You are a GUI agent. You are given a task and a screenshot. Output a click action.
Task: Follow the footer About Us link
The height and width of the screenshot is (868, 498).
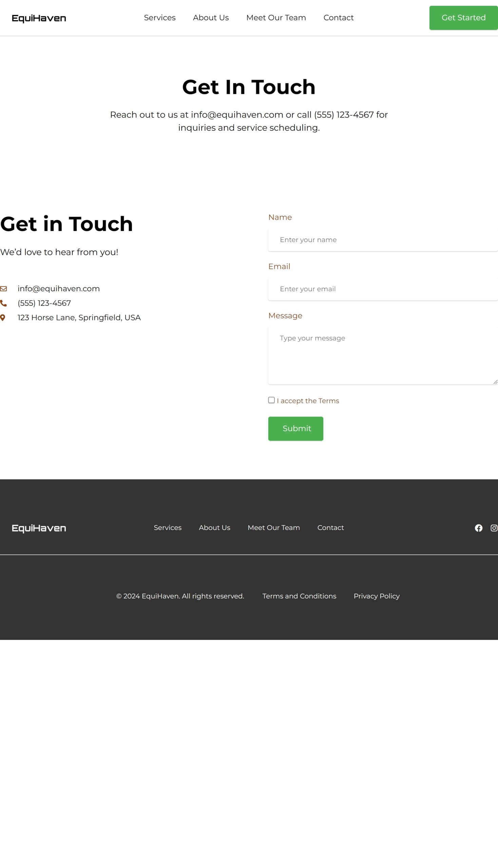(x=214, y=528)
